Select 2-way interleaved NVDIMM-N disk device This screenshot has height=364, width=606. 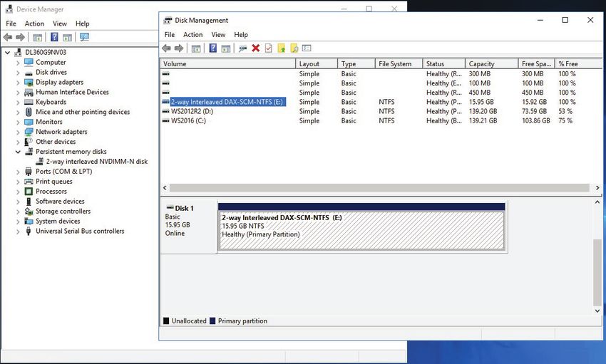point(97,162)
